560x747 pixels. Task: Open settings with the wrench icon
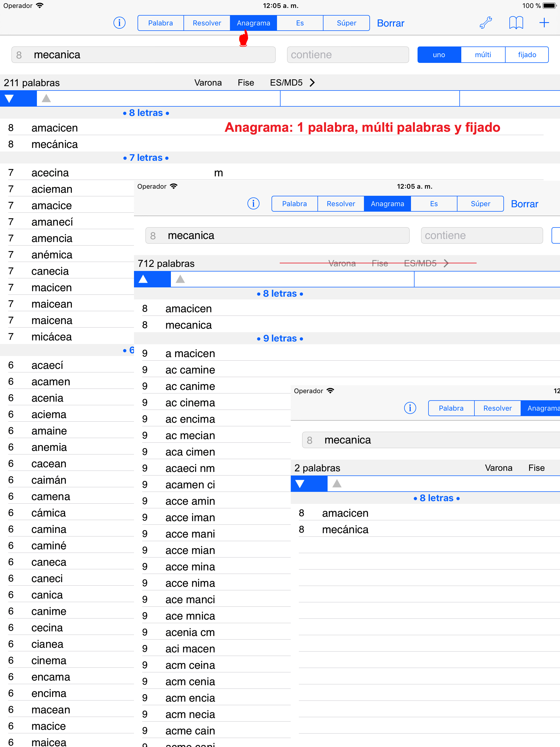click(x=486, y=23)
